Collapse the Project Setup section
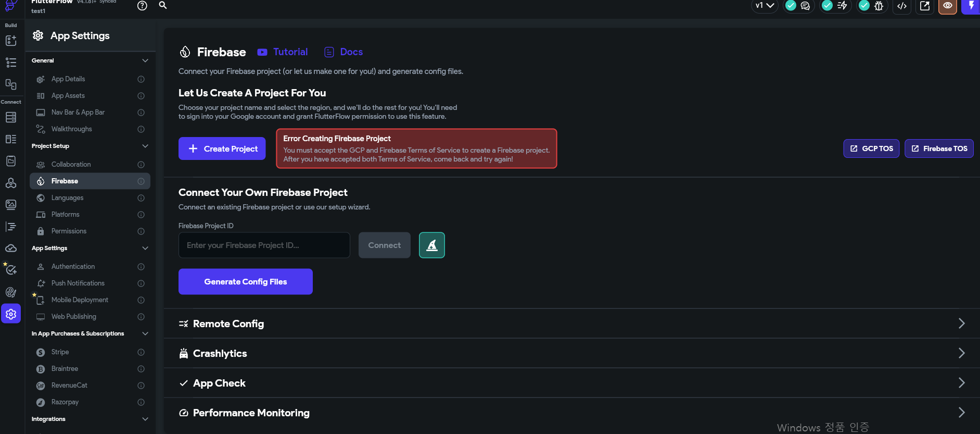 (145, 146)
